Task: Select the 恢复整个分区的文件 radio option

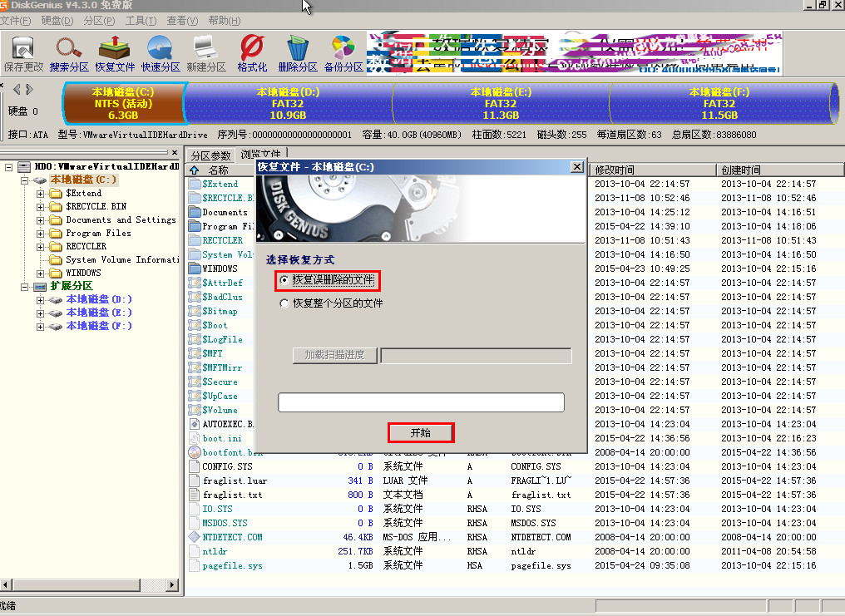Action: coord(285,303)
